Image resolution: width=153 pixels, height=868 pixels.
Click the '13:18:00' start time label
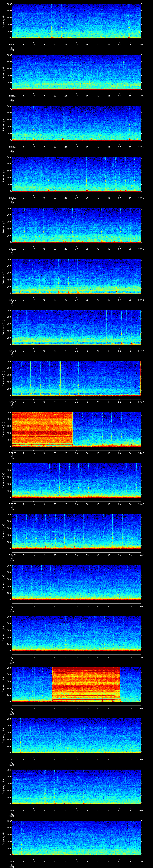pyautogui.click(x=12, y=249)
